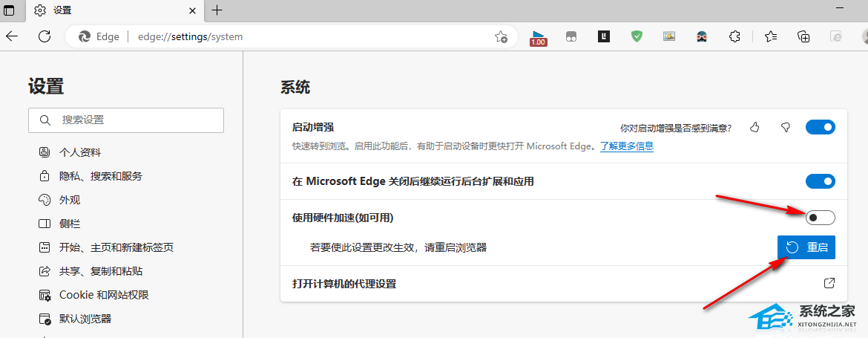Viewport: 868px width, 338px height.
Task: Click the 搜索设置 search field
Action: pos(126,120)
